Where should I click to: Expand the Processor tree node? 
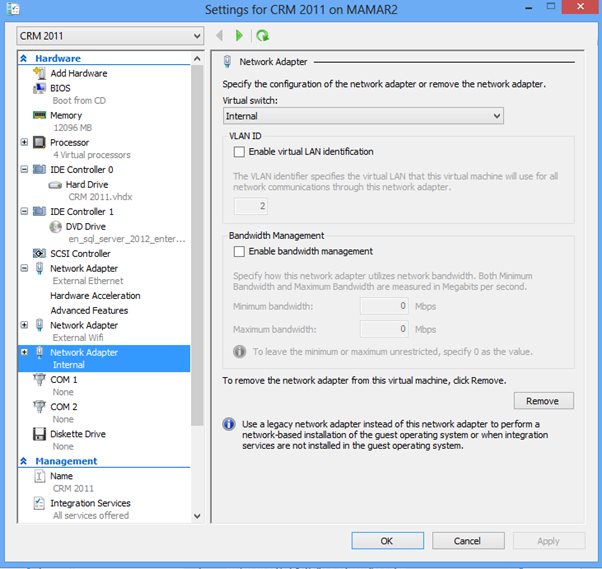(24, 143)
